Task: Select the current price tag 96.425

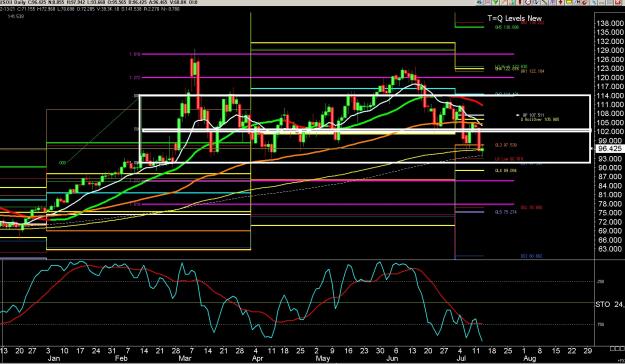Action: point(610,149)
